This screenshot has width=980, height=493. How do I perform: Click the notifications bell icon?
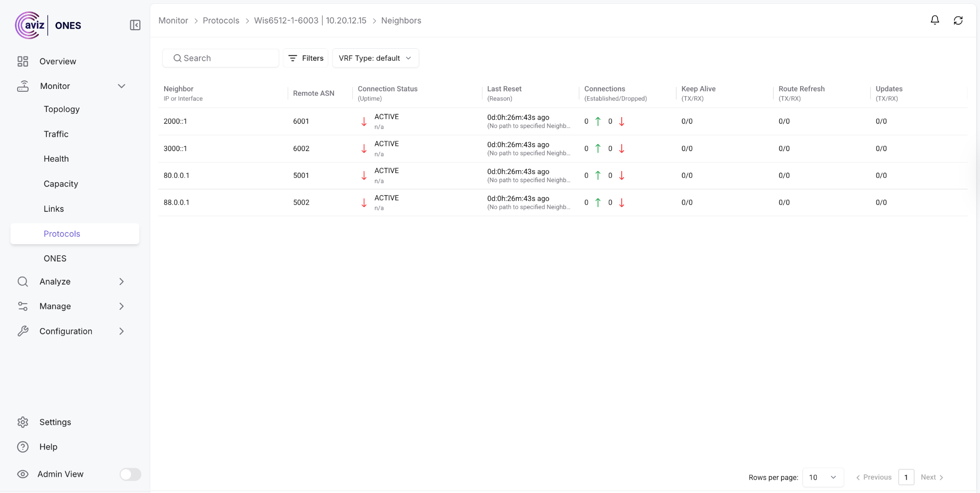pyautogui.click(x=935, y=20)
